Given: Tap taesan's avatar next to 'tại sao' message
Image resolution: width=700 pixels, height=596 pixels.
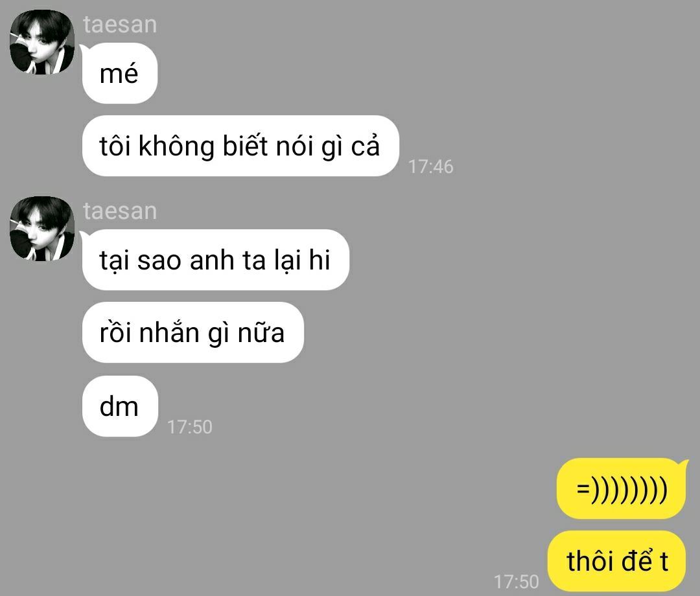Looking at the screenshot, I should (42, 229).
